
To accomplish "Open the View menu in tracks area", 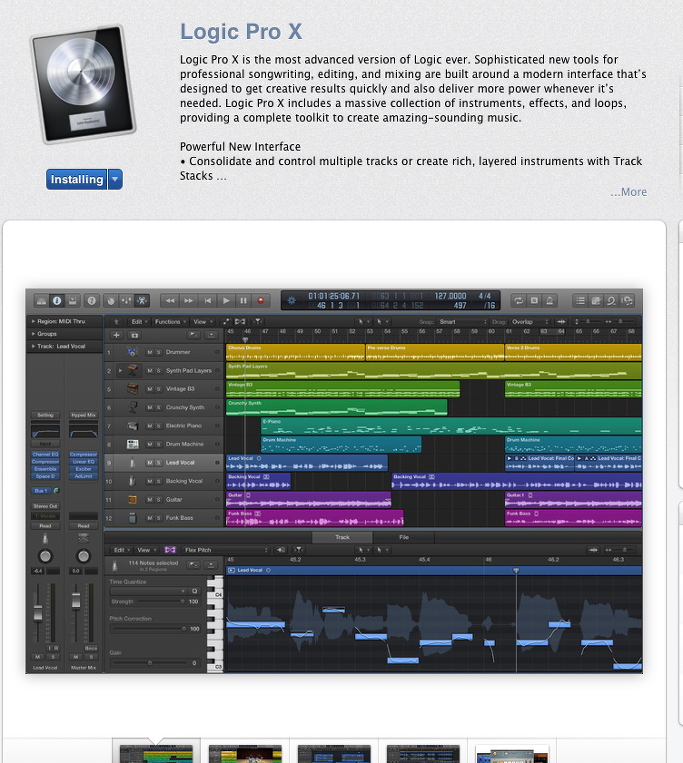I will 202,322.
